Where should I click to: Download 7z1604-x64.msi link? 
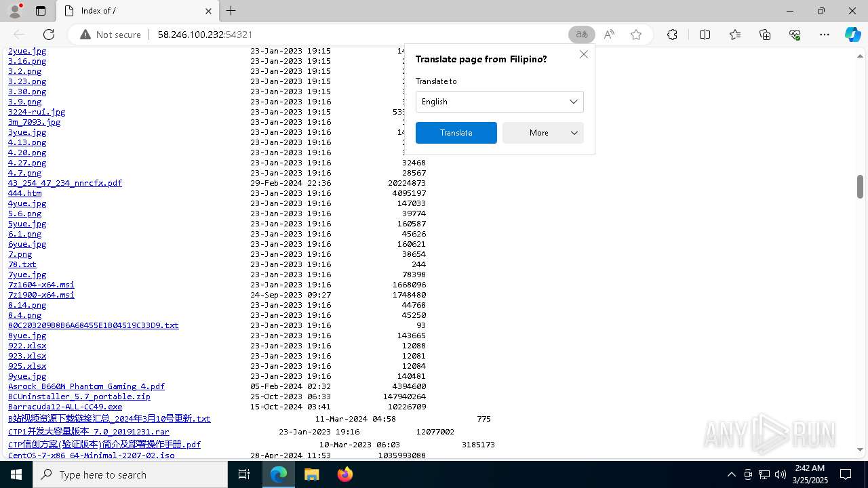pos(41,285)
